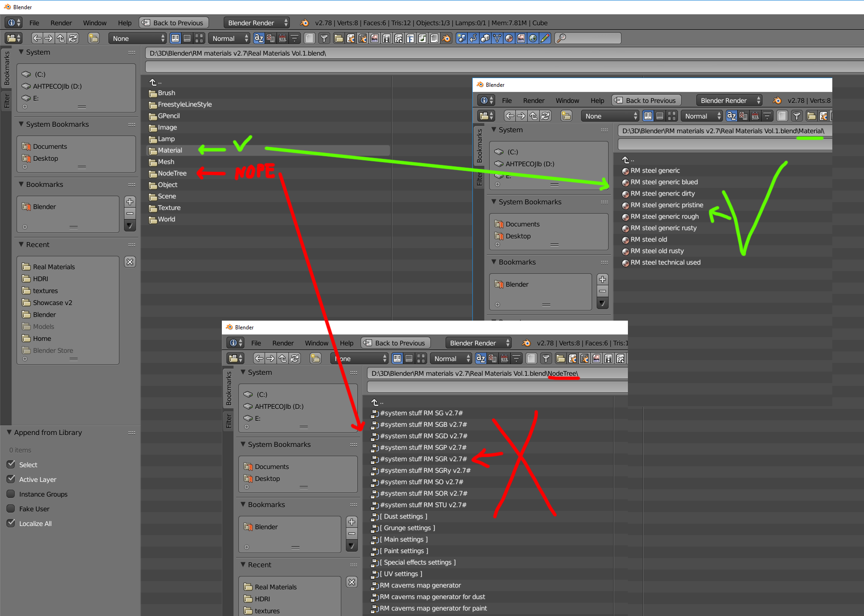Open the Texture folder in the file list

pos(169,208)
